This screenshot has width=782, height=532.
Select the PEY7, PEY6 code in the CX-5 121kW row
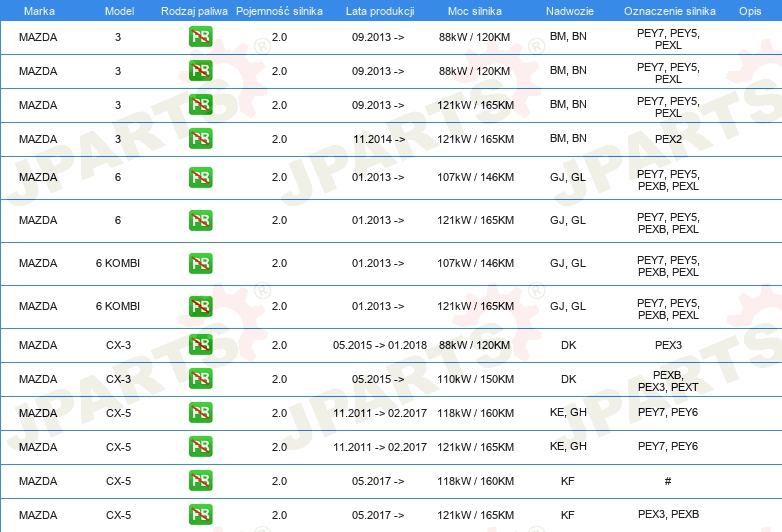tap(668, 446)
